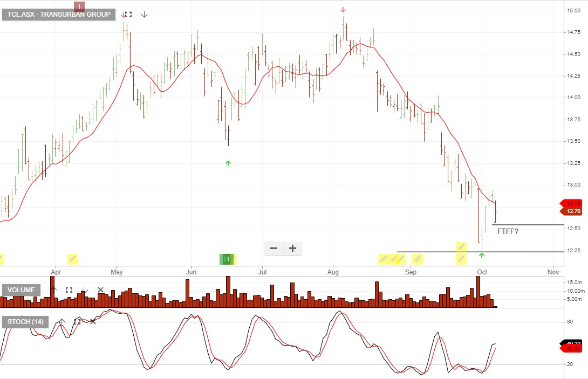588x379 pixels.
Task: Zoom in using the plus button
Action: (x=292, y=248)
